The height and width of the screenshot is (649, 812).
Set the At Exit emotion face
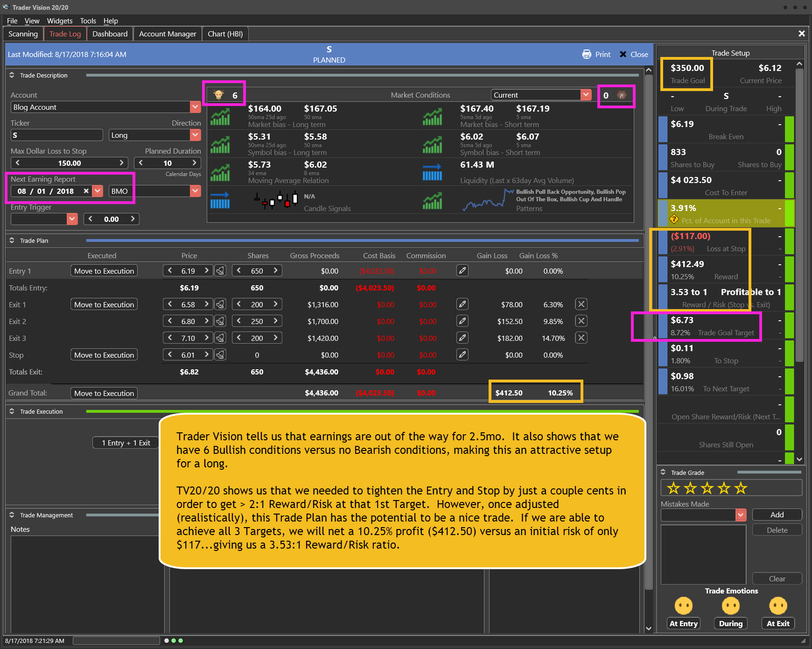pos(778,606)
